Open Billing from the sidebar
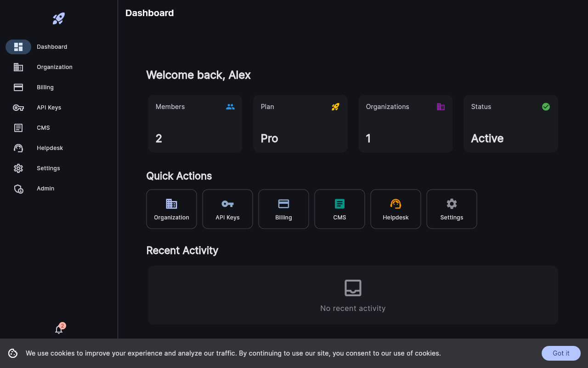This screenshot has width=588, height=368. pos(45,87)
